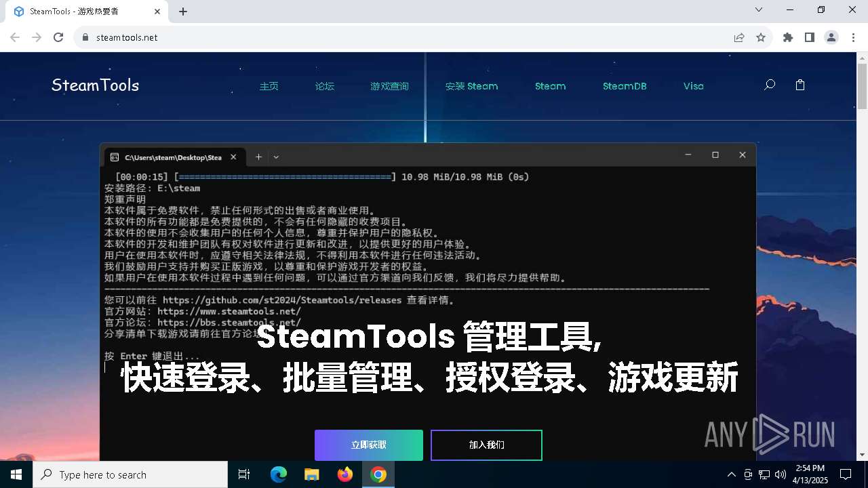Open Chrome extensions puzzle icon
This screenshot has width=868, height=488.
pos(788,37)
